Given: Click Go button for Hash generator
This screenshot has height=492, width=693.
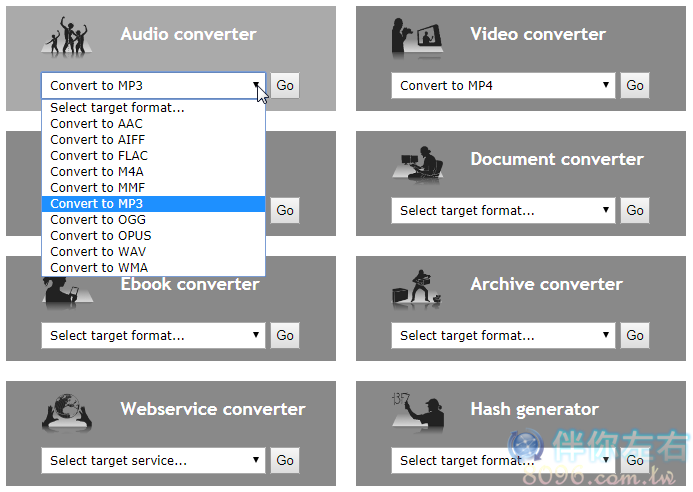Looking at the screenshot, I should point(635,461).
